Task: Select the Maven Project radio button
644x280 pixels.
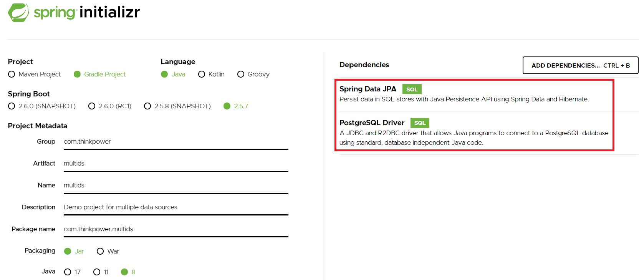Action: (x=12, y=74)
